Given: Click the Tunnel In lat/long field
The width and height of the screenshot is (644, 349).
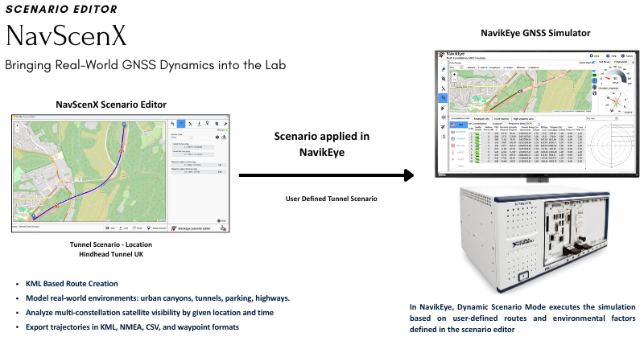Looking at the screenshot, I should (x=193, y=147).
